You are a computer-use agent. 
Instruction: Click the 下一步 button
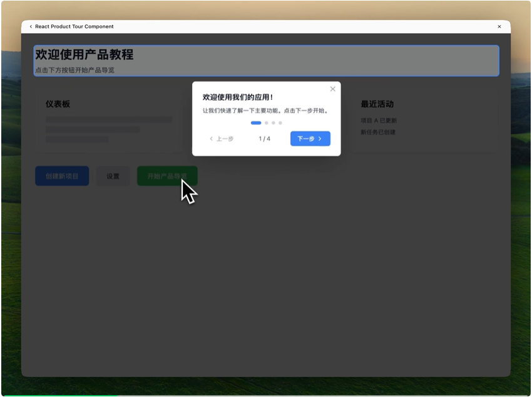coord(310,139)
